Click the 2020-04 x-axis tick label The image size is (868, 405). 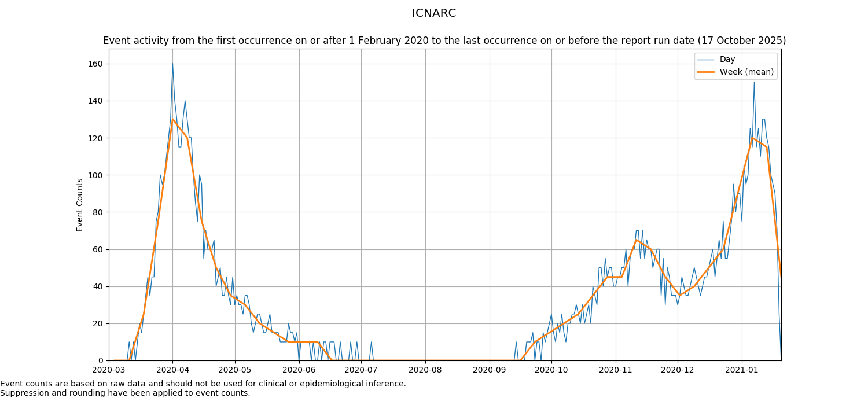(x=172, y=370)
